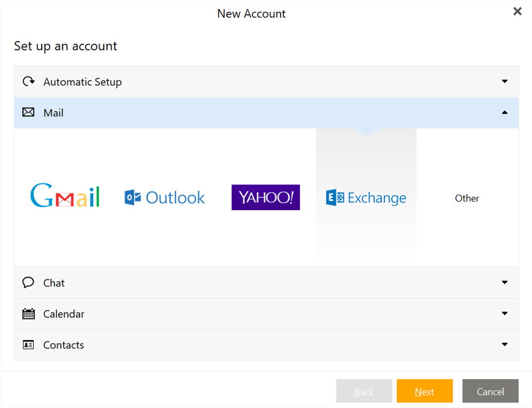The image size is (532, 408).
Task: Click the disabled Back button
Action: (364, 391)
